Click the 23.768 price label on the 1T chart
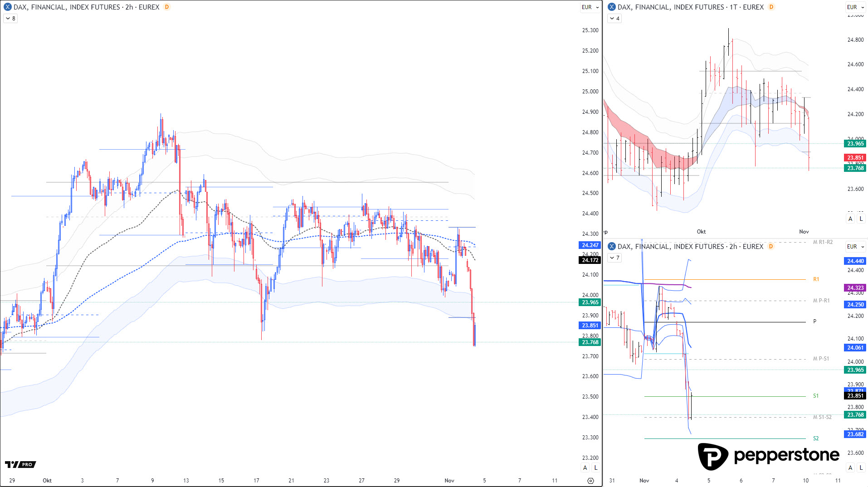Image resolution: width=868 pixels, height=487 pixels. (x=855, y=168)
